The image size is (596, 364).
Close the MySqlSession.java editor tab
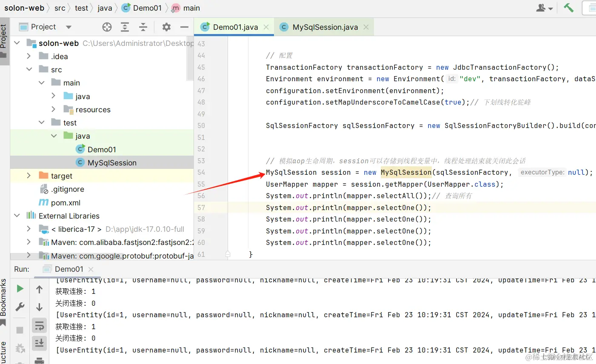[366, 27]
